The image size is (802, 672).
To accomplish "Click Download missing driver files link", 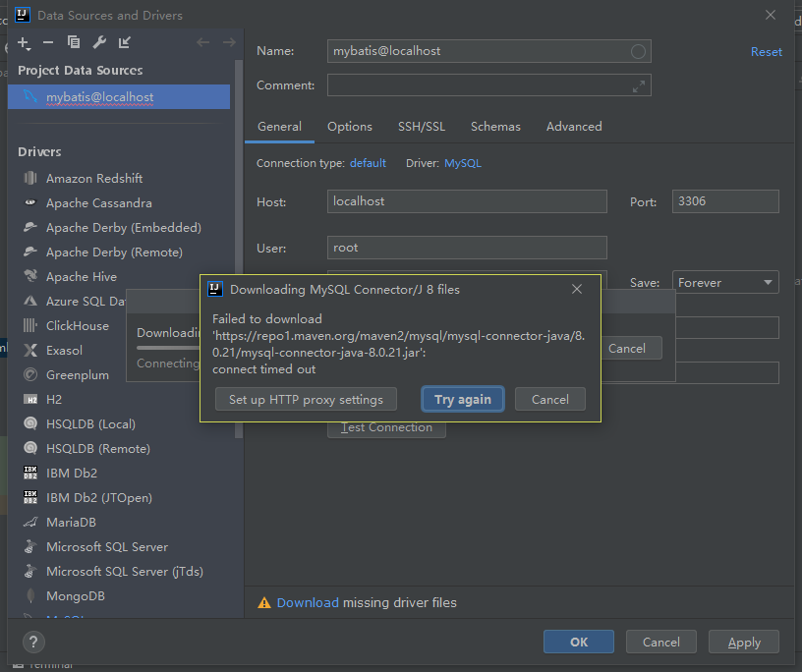I will coord(308,602).
